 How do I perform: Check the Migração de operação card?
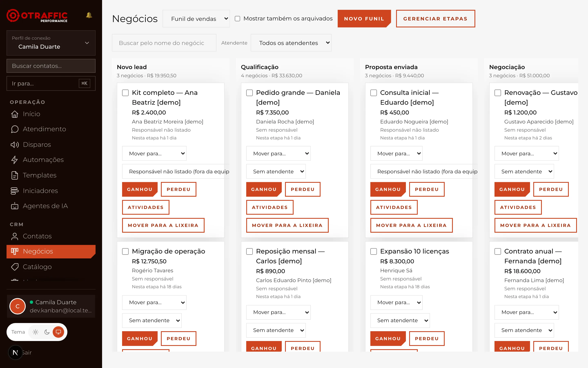[x=125, y=251]
